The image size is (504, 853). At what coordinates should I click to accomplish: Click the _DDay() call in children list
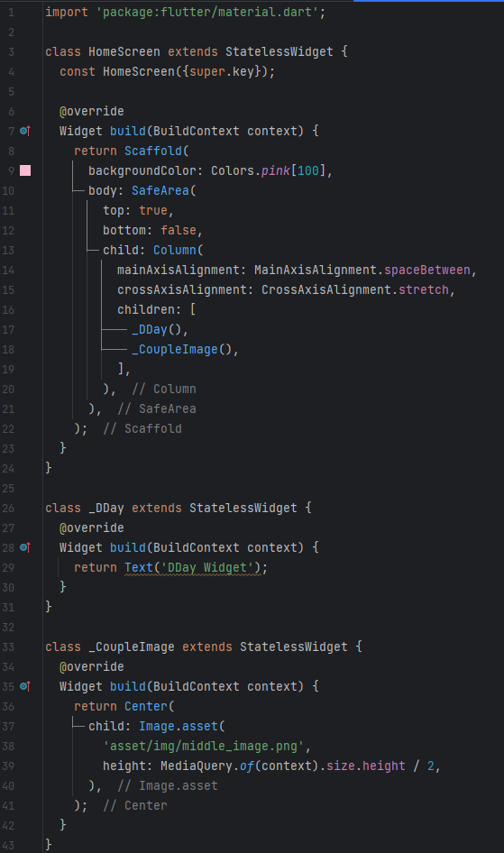click(157, 330)
